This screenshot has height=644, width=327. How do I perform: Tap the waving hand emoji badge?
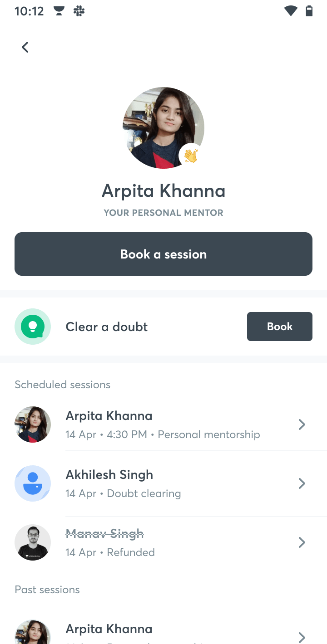click(190, 156)
